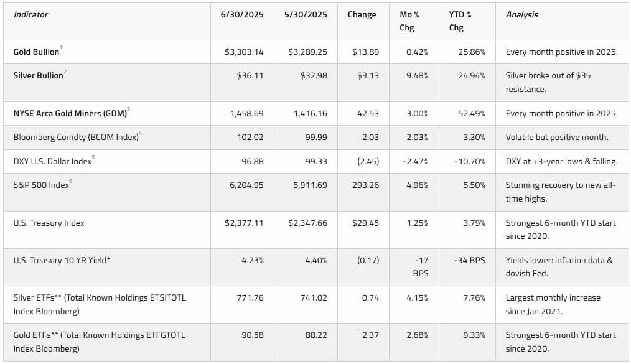Select the Change column header
Screen dimensions: 631x364
[x=362, y=15]
